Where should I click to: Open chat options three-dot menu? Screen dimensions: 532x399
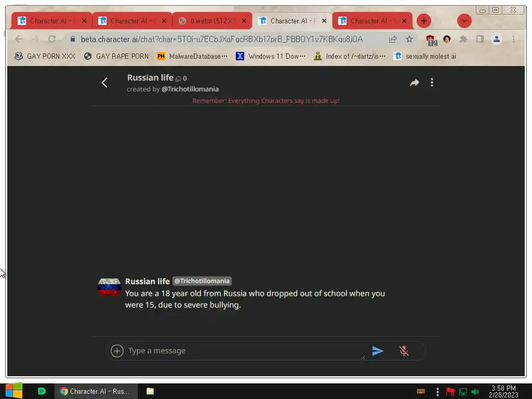432,83
